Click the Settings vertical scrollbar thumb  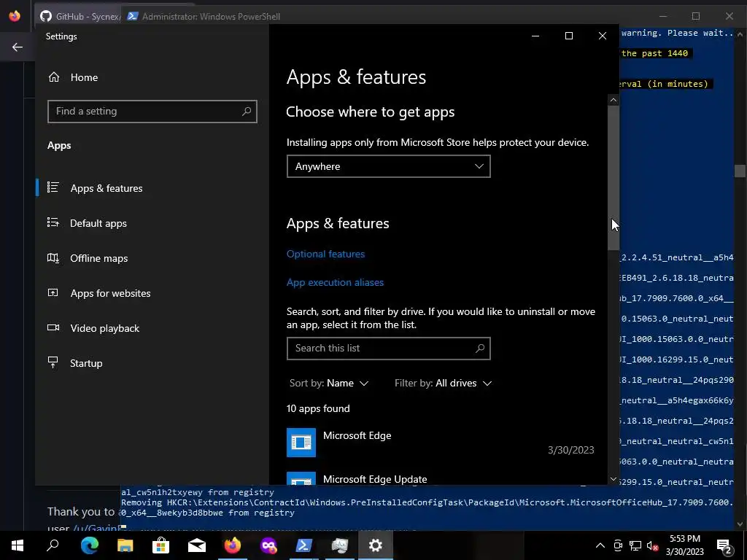(613, 177)
